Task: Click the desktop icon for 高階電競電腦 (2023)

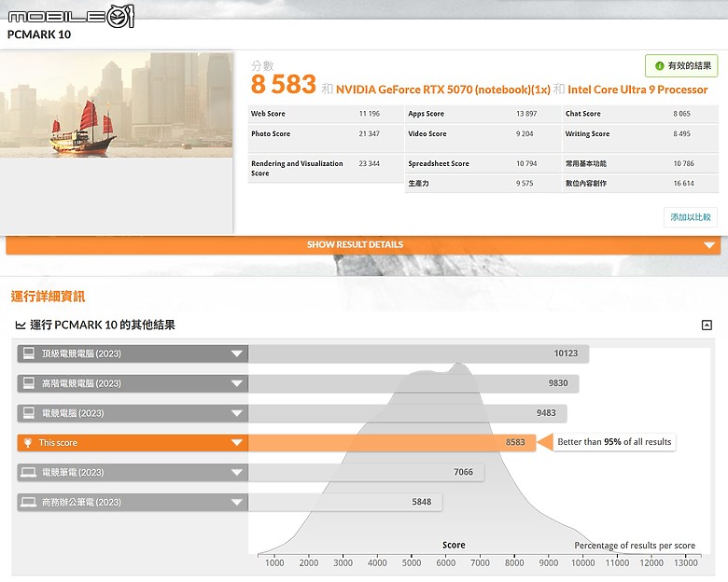Action: [x=29, y=383]
